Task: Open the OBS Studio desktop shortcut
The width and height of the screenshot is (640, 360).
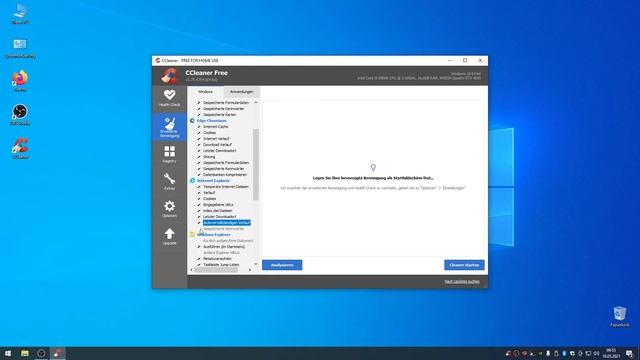Action: coord(20,114)
